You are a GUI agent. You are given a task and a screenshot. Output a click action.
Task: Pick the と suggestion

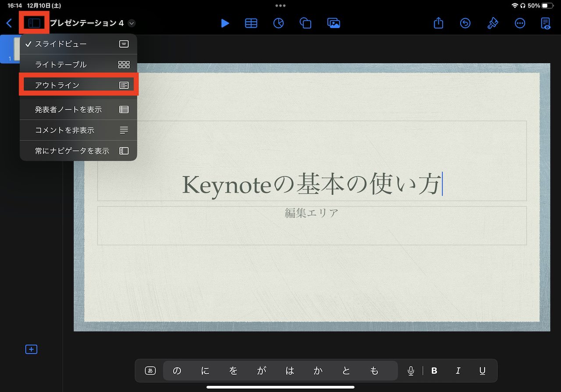click(346, 371)
